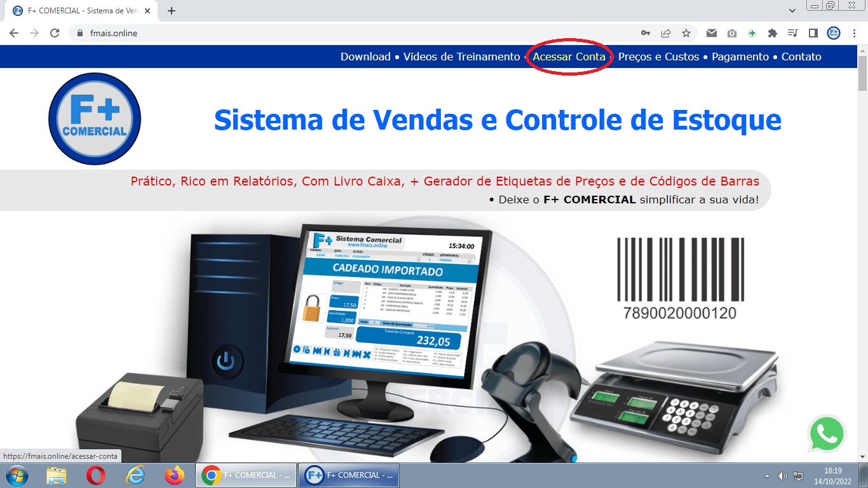Show hidden tray icons arrow
This screenshot has height=488, width=868.
(767, 475)
